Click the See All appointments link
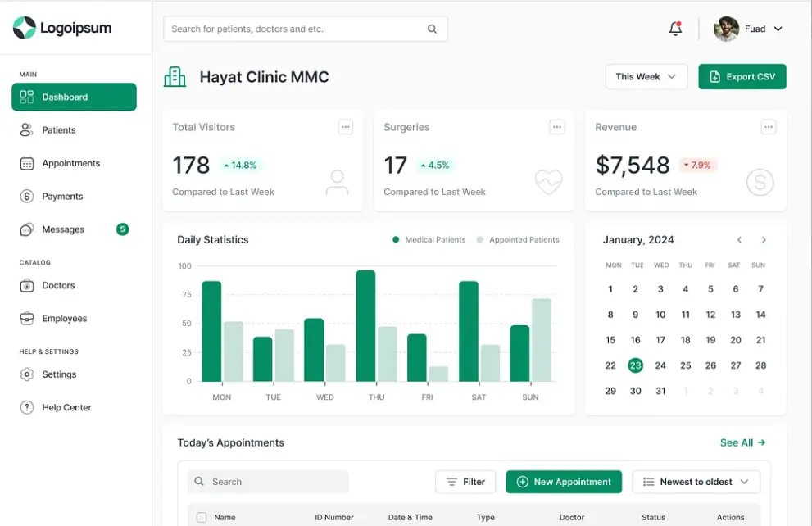The height and width of the screenshot is (526, 812). pos(742,442)
